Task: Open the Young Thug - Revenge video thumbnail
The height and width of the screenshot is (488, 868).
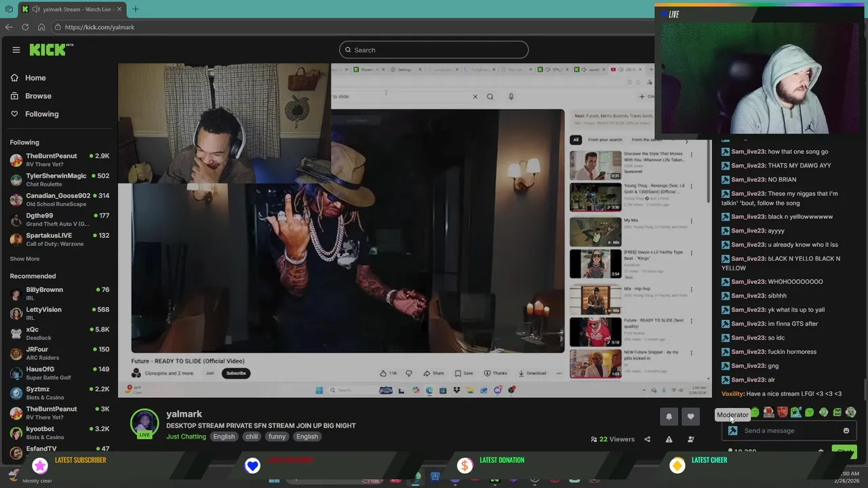Action: [x=595, y=199]
